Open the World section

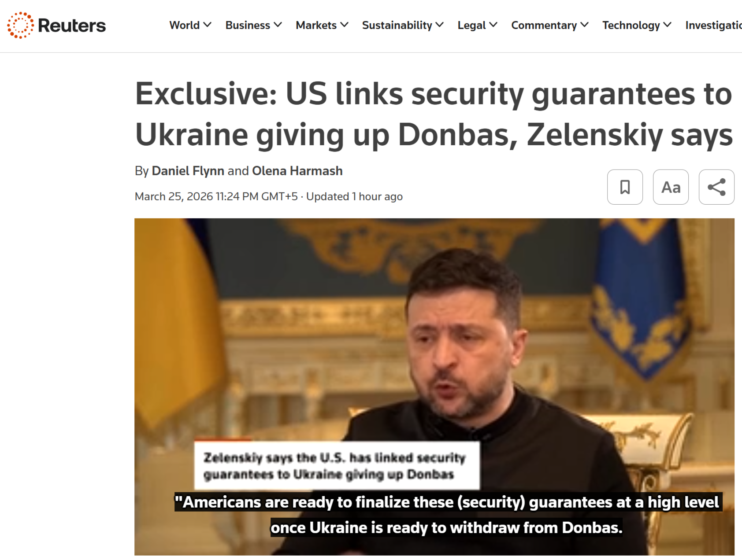coord(185,25)
